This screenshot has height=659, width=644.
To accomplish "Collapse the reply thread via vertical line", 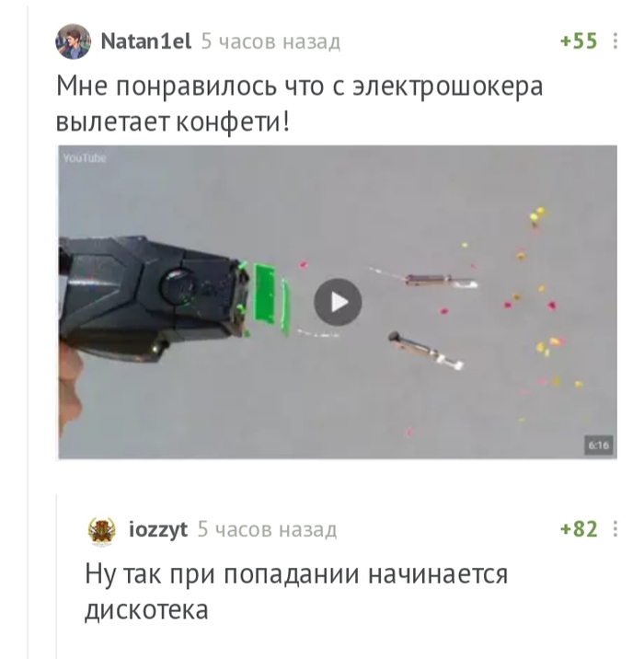I will (57, 576).
